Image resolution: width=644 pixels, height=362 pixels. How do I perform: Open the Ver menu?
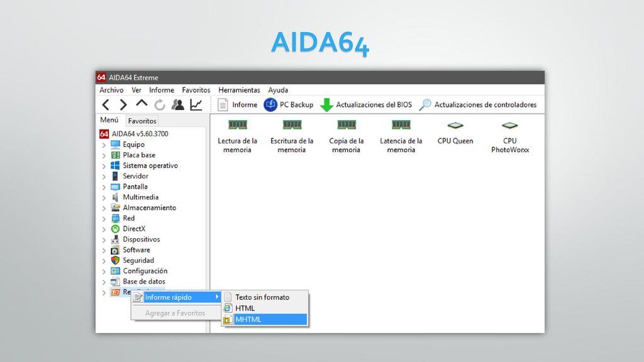point(136,90)
